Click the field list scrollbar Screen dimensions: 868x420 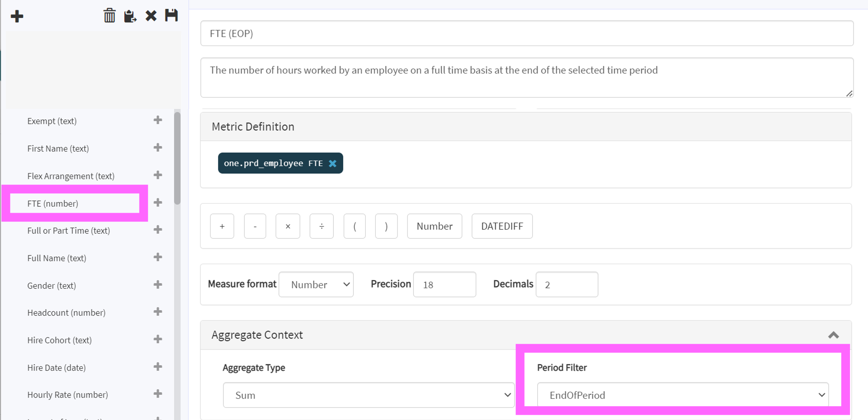point(177,158)
